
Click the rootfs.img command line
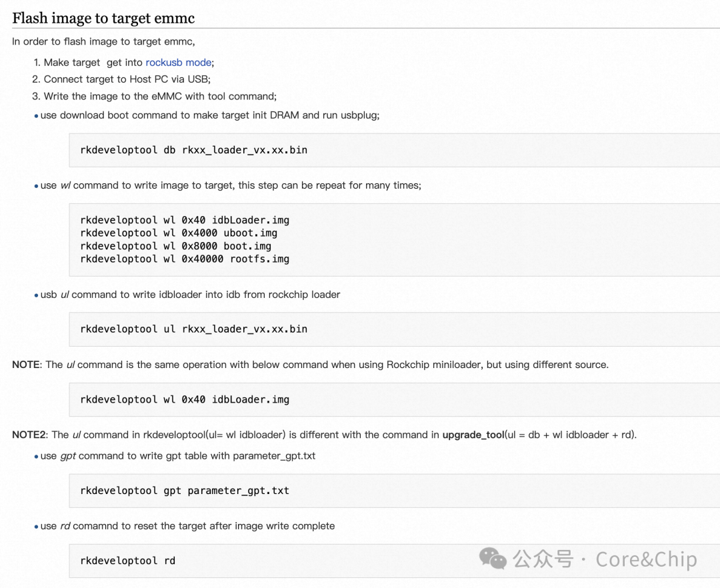tap(185, 259)
